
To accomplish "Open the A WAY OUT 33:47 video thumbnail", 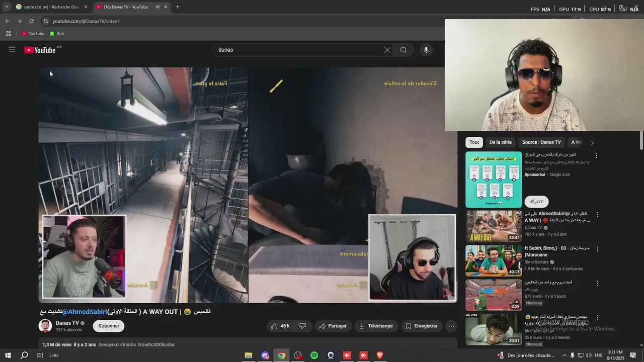I will (x=494, y=226).
